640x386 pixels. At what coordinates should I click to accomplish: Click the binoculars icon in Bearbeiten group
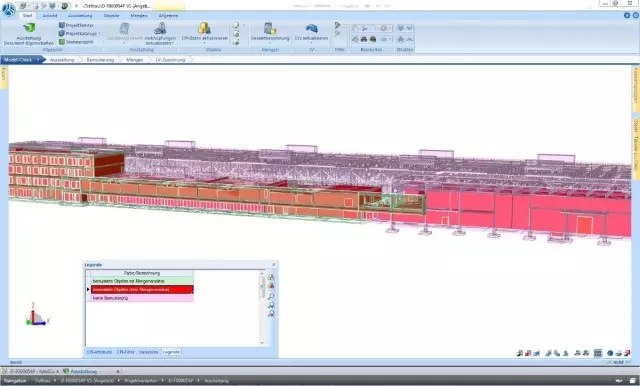point(364,39)
